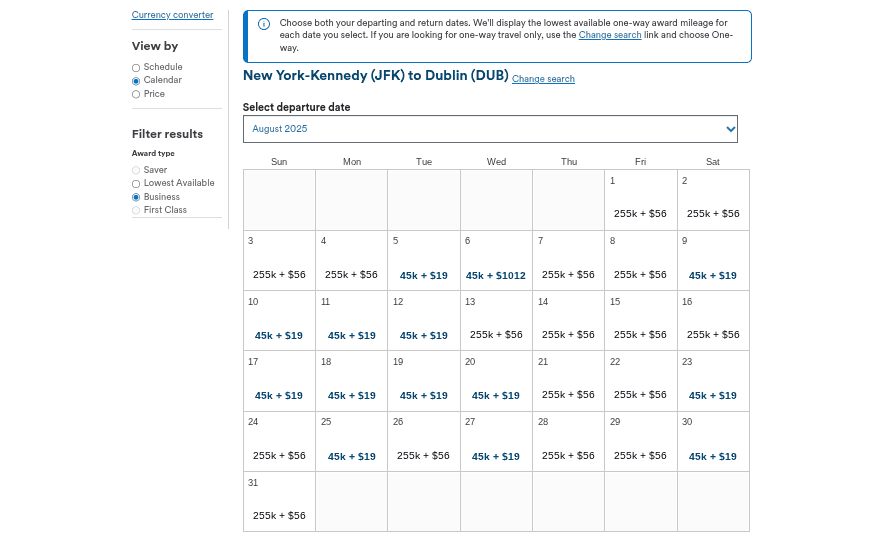Open the August 2025 departure month dropdown
891x546 pixels.
pyautogui.click(x=490, y=129)
